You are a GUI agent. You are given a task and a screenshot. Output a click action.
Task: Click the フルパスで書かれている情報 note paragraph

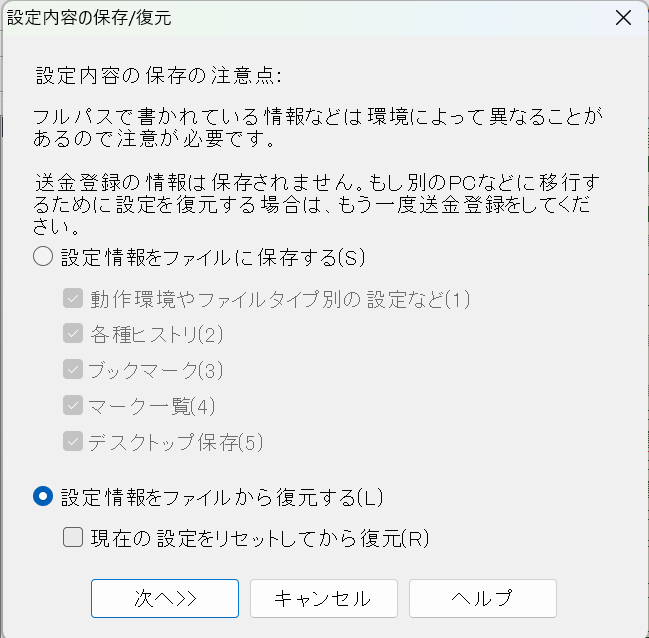pos(318,127)
